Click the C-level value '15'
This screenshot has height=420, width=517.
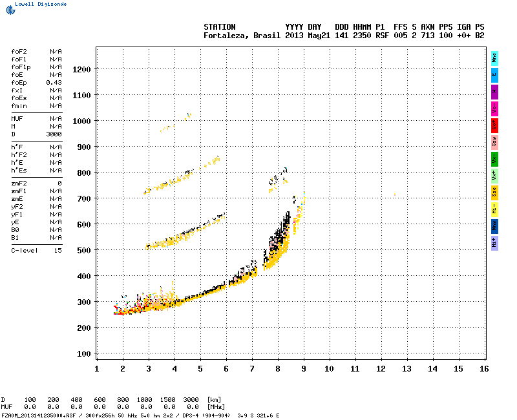tap(58, 251)
